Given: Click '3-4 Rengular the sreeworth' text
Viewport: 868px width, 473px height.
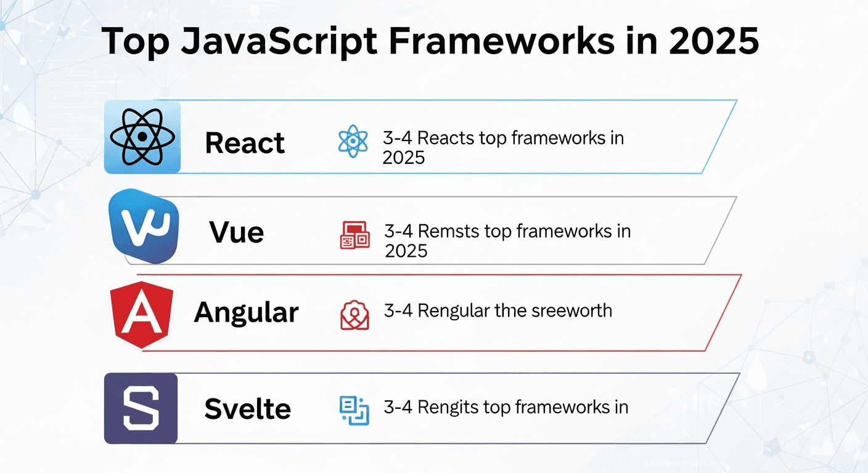Looking at the screenshot, I should 497,310.
